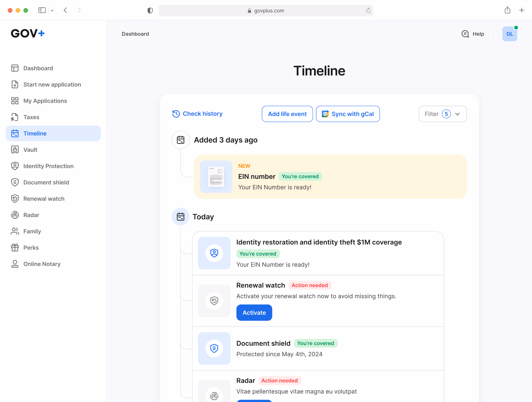The width and height of the screenshot is (532, 402).
Task: Click the My Applications grid icon
Action: coord(15,101)
